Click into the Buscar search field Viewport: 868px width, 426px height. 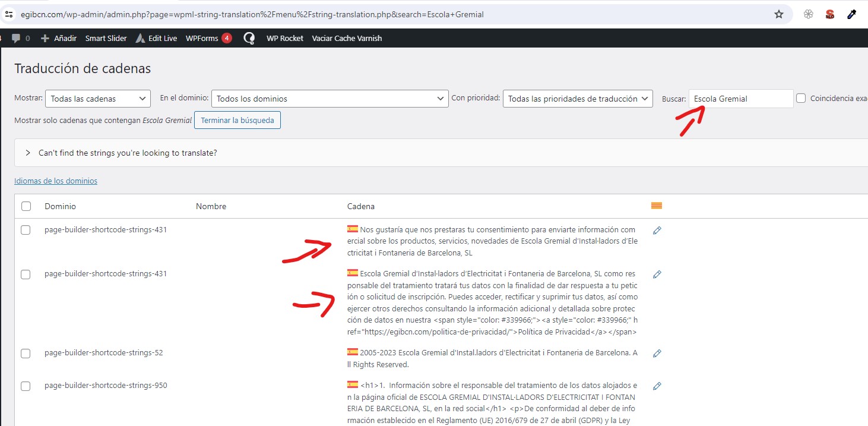(741, 99)
